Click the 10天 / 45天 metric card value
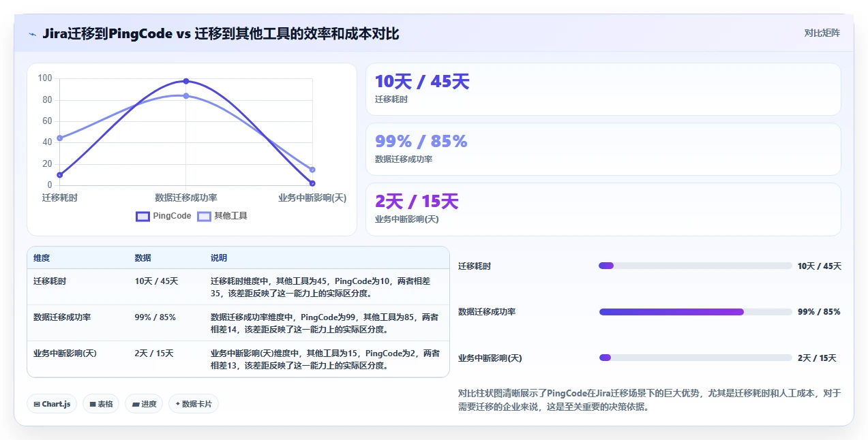The height and width of the screenshot is (440, 868). click(x=422, y=82)
